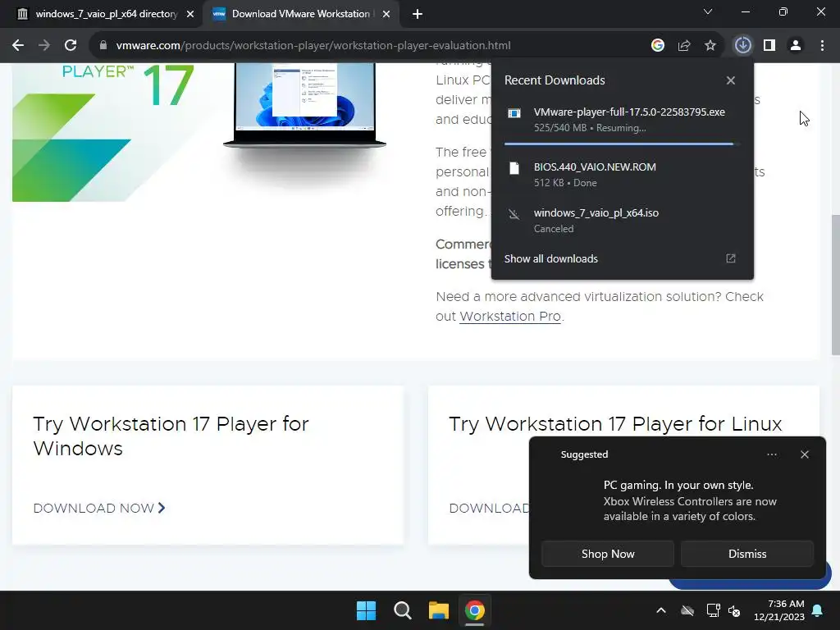Open Chrome's three-dot menu

pyautogui.click(x=822, y=46)
